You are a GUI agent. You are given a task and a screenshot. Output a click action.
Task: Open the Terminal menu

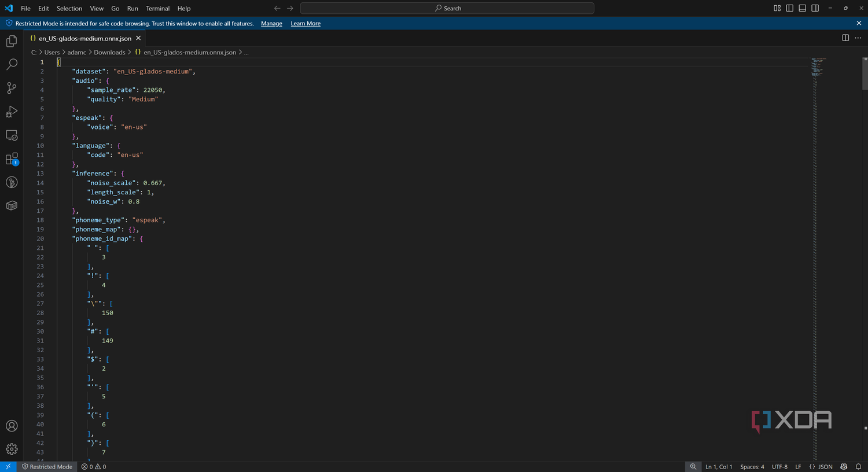pyautogui.click(x=157, y=8)
